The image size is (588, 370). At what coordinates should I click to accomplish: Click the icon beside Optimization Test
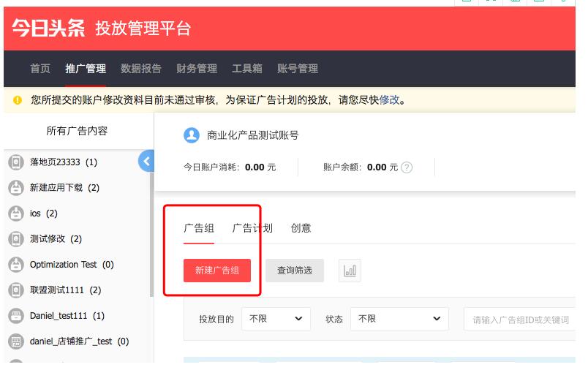(x=16, y=265)
